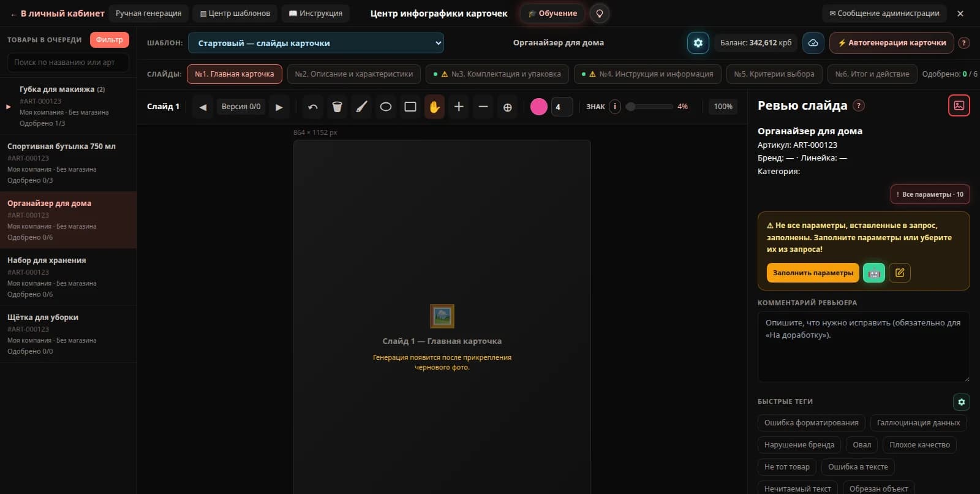
Task: Adjust the ЗНАК watermark opacity slider
Action: pyautogui.click(x=649, y=107)
